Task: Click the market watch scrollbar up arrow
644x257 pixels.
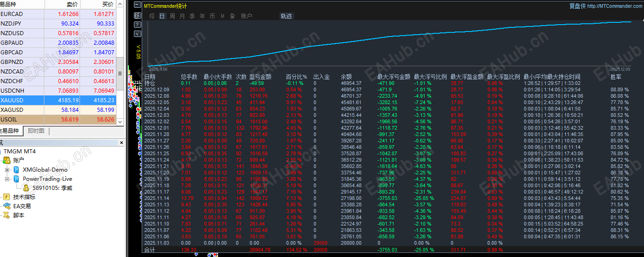Action: click(120, 4)
